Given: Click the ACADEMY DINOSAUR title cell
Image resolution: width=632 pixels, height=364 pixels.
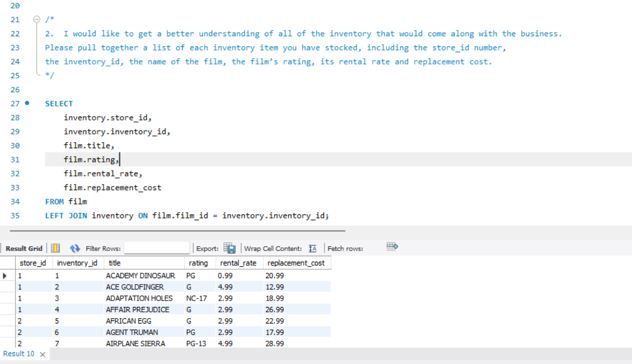Looking at the screenshot, I should point(140,276).
